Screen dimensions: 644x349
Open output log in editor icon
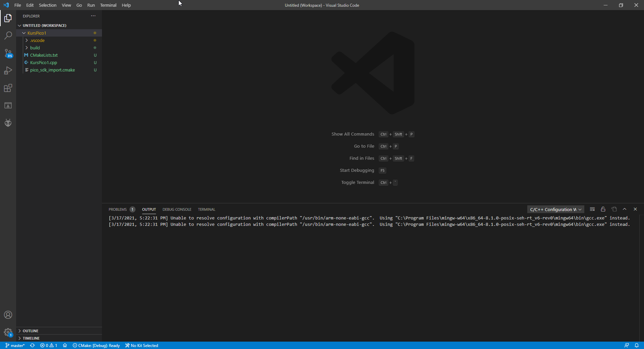[x=614, y=209]
